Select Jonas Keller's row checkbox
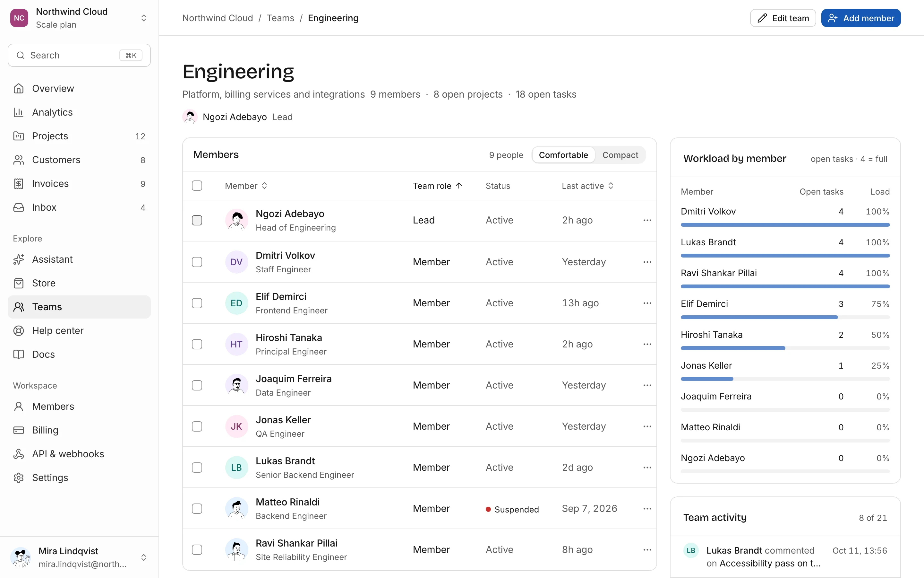The height and width of the screenshot is (578, 924). pyautogui.click(x=197, y=426)
